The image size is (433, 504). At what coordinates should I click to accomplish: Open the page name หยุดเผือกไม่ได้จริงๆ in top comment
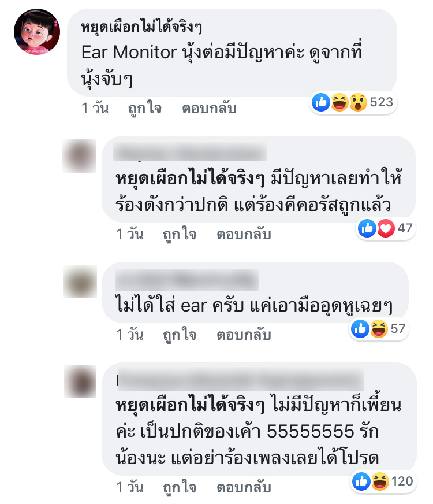[x=141, y=27]
